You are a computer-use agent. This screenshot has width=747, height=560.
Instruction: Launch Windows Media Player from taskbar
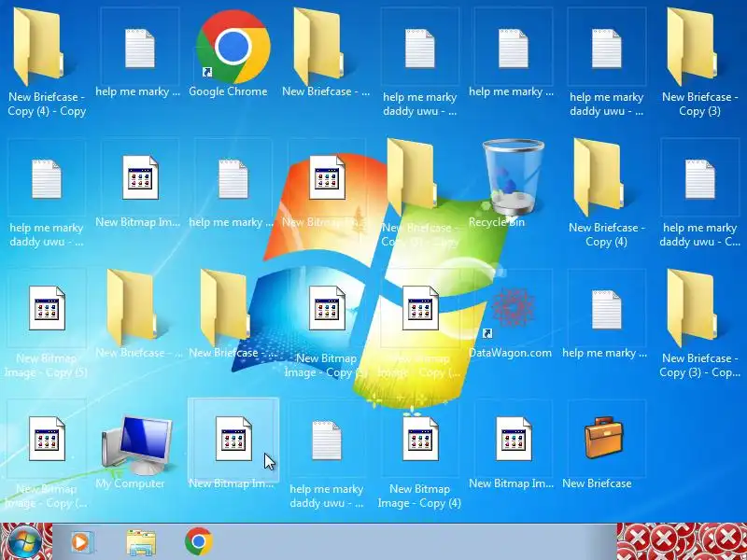coord(82,542)
